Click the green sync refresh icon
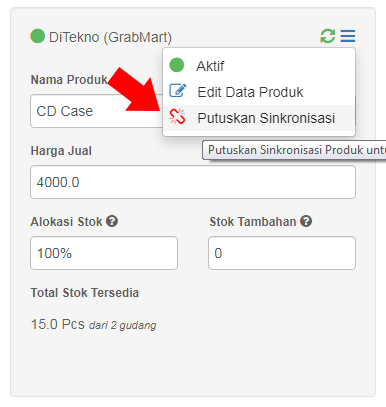 pyautogui.click(x=328, y=36)
